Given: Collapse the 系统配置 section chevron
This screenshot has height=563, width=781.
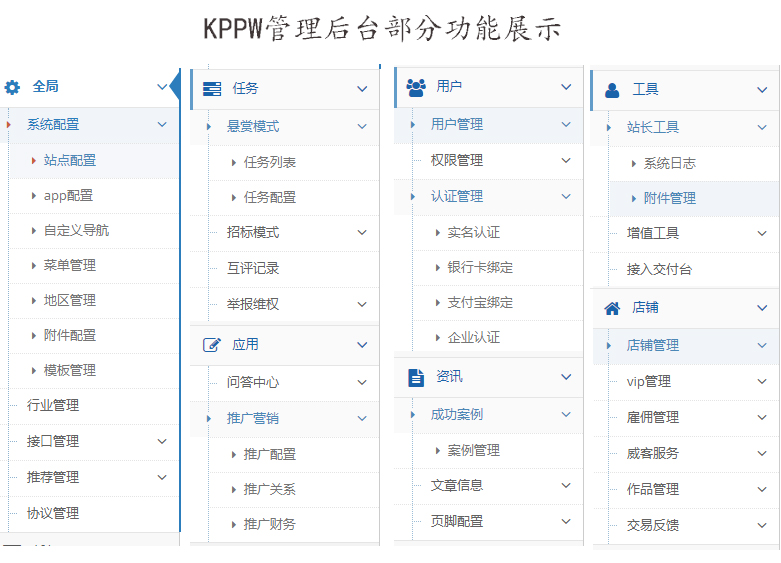Looking at the screenshot, I should tap(162, 125).
